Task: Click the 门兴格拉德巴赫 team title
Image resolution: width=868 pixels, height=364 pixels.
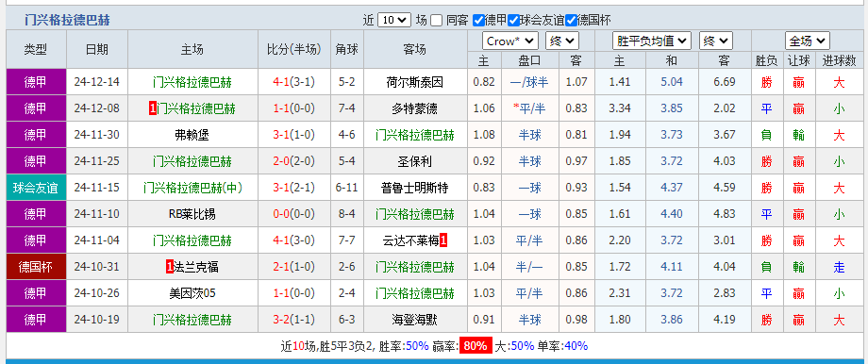Action: pos(68,21)
